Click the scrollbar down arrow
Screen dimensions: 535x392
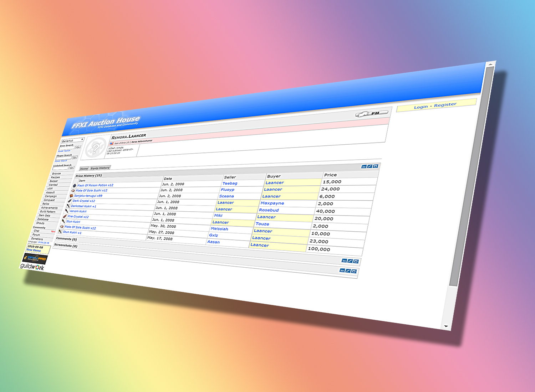446,326
